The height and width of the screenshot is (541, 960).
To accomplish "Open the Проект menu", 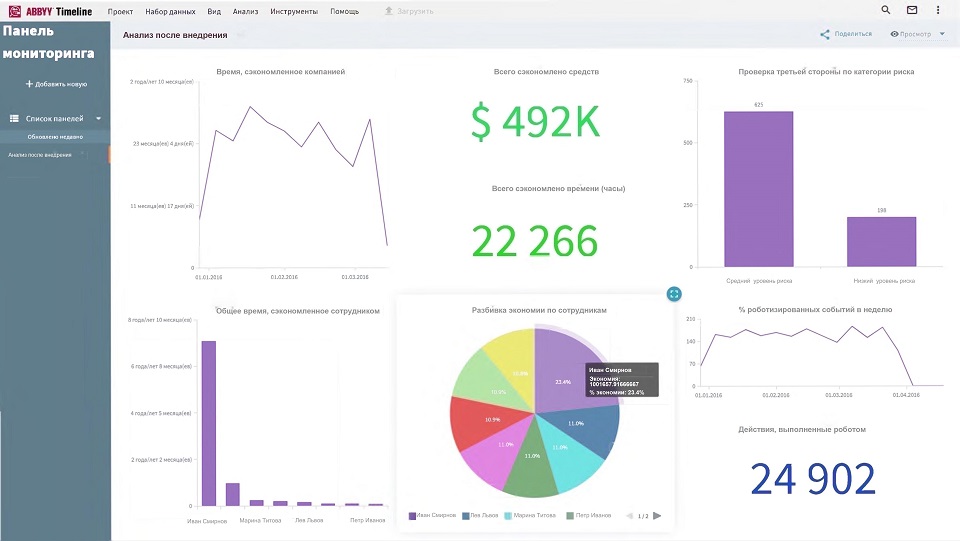I will tap(120, 12).
